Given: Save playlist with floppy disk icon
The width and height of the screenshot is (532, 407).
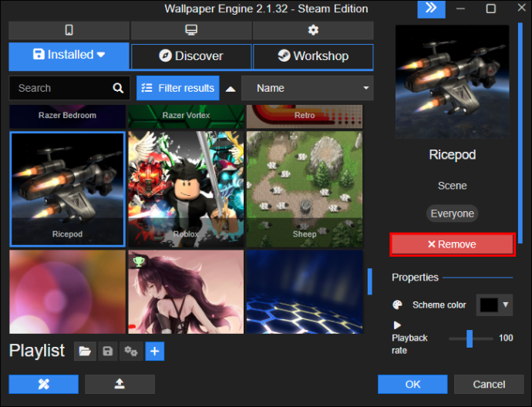Looking at the screenshot, I should tap(107, 351).
